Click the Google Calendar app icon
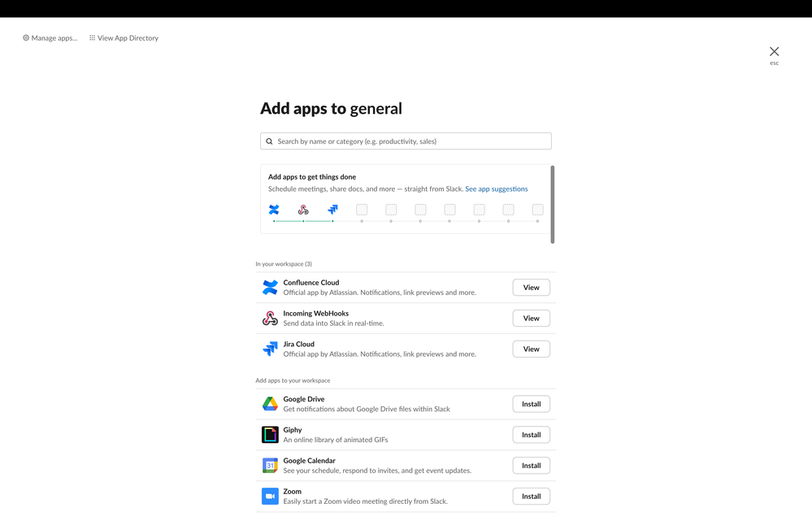This screenshot has width=812, height=525. pyautogui.click(x=270, y=465)
